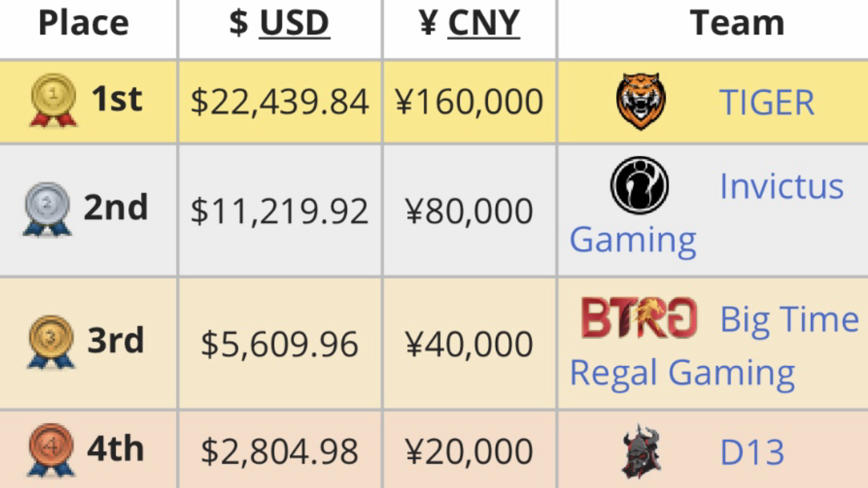Click the Place column header
The image size is (868, 488).
(x=84, y=23)
